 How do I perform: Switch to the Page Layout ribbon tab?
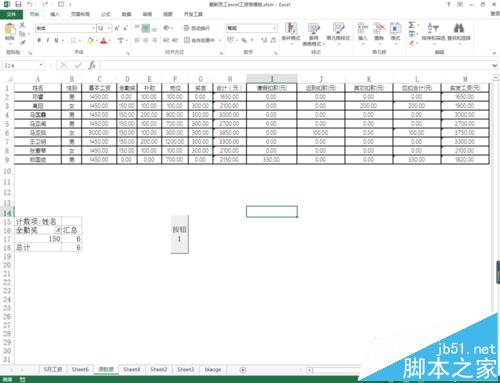coord(80,14)
